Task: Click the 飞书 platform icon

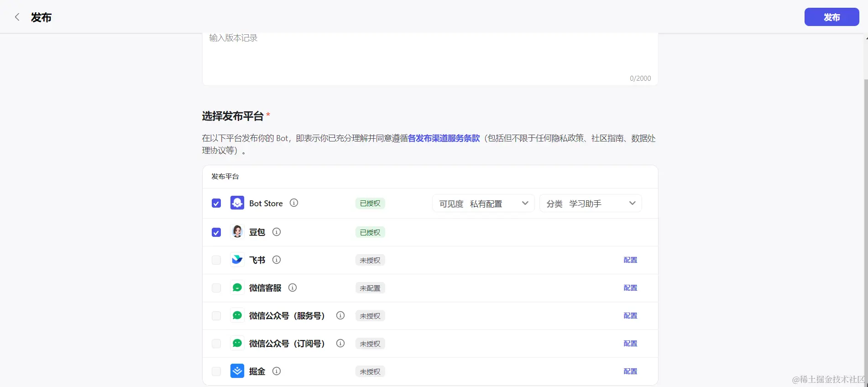Action: click(x=237, y=260)
